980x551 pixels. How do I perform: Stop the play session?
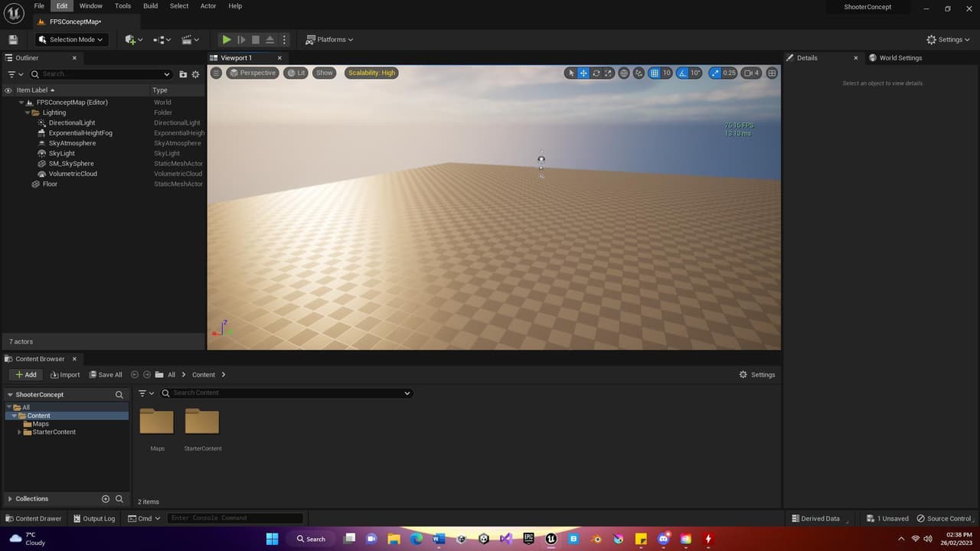pyautogui.click(x=256, y=40)
